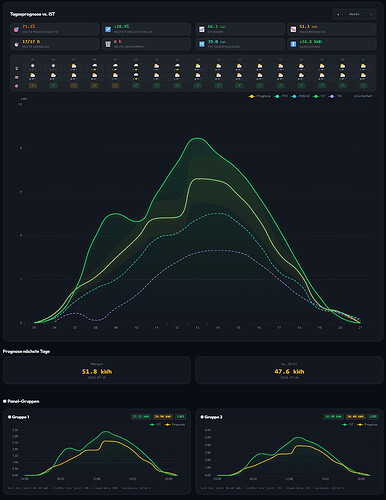Open the Heute date selector

(354, 14)
